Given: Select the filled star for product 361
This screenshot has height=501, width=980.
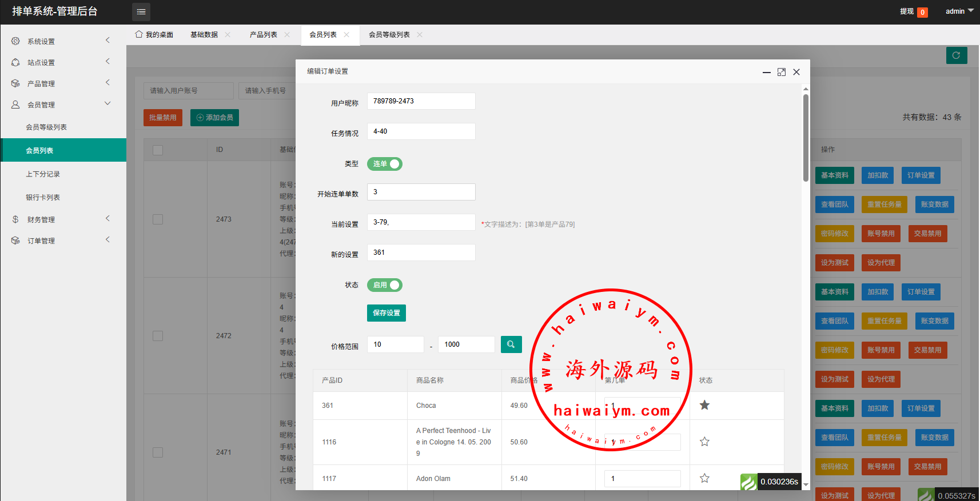Looking at the screenshot, I should pyautogui.click(x=704, y=405).
